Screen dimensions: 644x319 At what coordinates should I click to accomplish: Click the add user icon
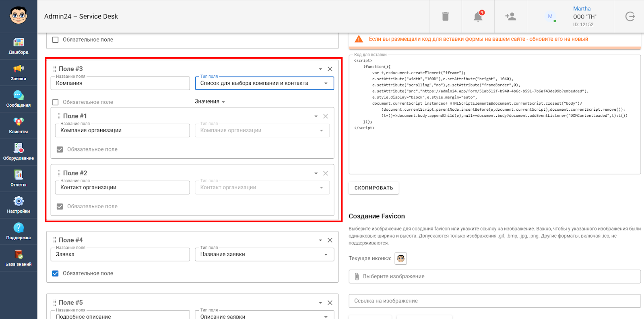coord(510,17)
